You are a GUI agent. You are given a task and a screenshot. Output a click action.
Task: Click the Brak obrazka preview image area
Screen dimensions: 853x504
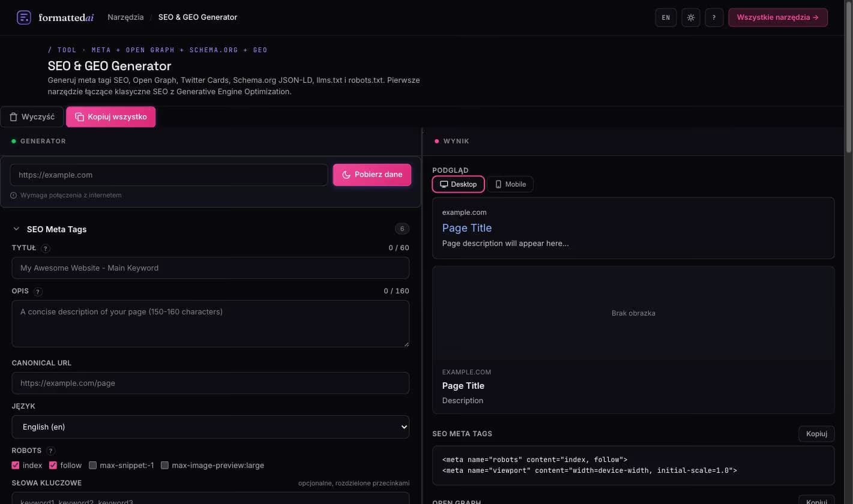click(x=633, y=313)
